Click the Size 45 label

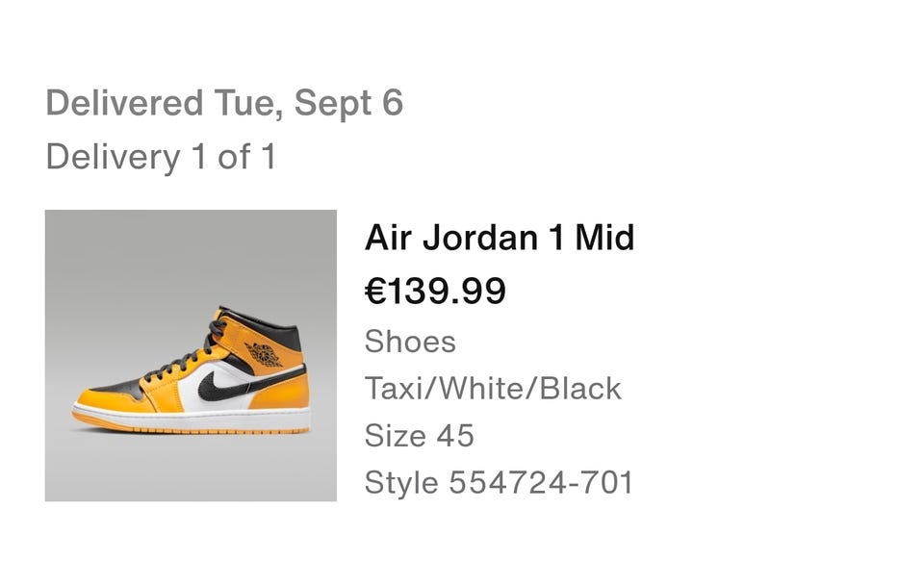pyautogui.click(x=419, y=436)
